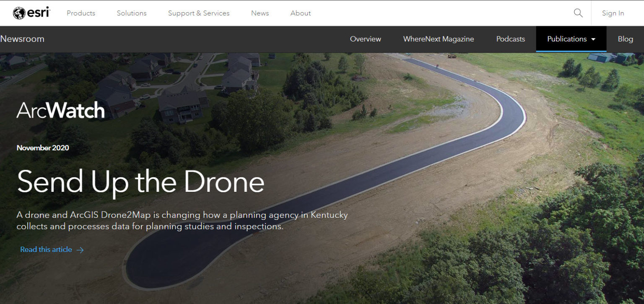Click the arrow beside Read this article
The height and width of the screenshot is (304, 644).
click(x=80, y=250)
